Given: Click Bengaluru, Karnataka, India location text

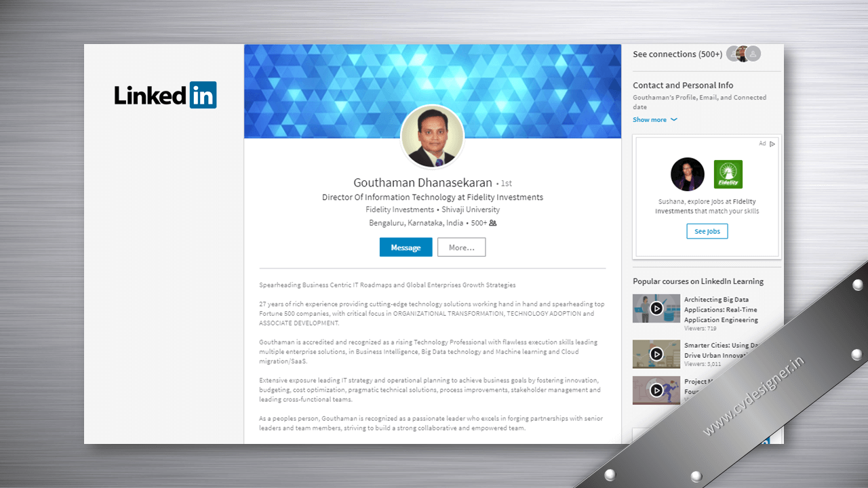Looking at the screenshot, I should [x=416, y=223].
